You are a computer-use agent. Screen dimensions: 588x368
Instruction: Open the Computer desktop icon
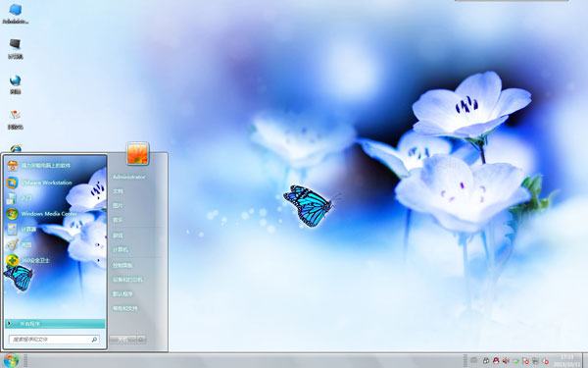pos(15,49)
